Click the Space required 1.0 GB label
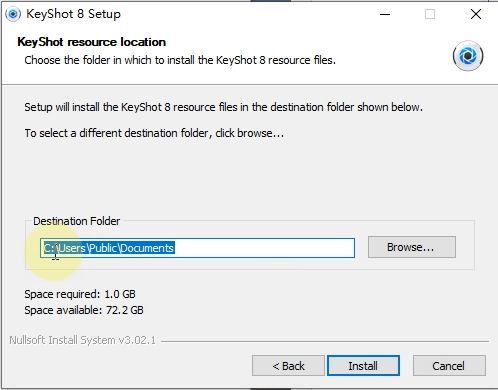This screenshot has height=390, width=498. 80,294
